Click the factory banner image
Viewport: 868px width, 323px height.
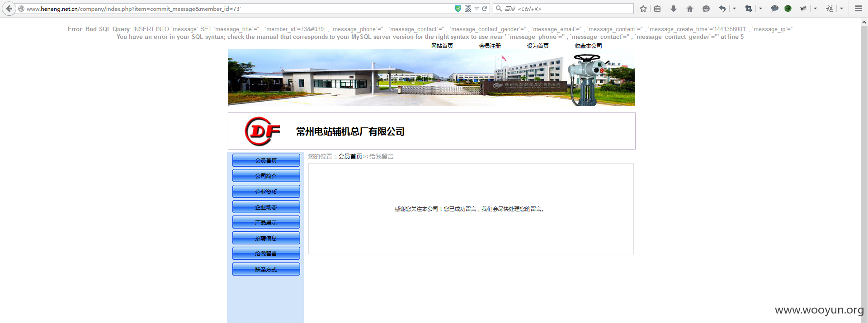click(431, 78)
